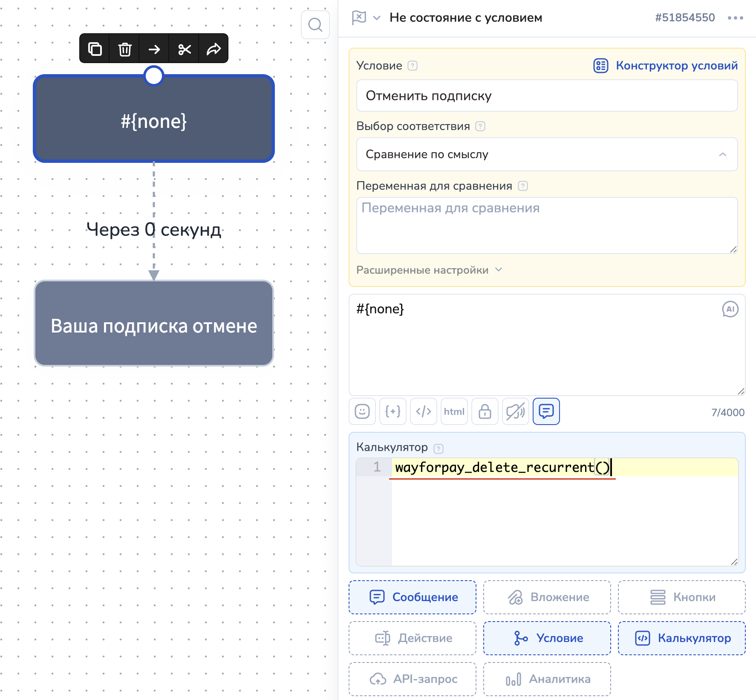Toggle the lock icon under message

point(485,411)
